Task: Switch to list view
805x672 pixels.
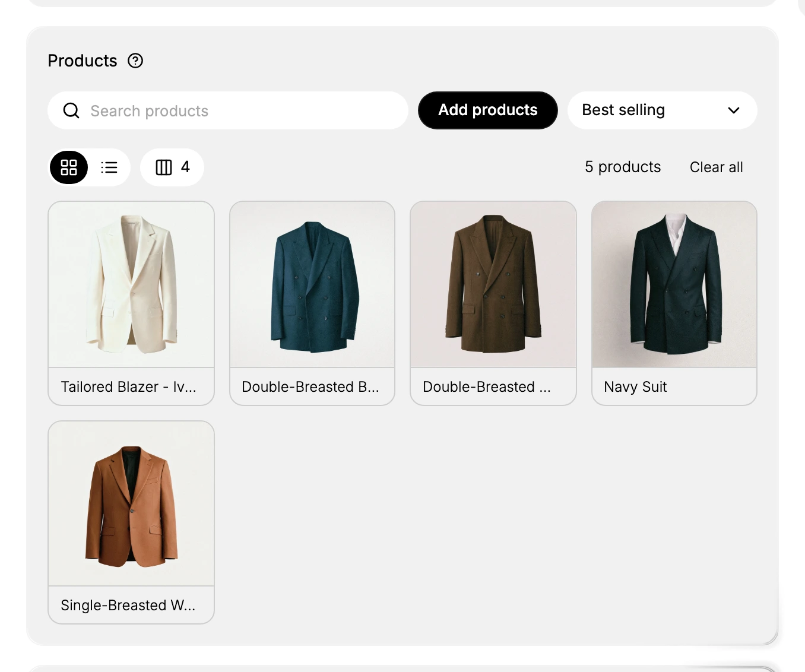Action: point(109,167)
